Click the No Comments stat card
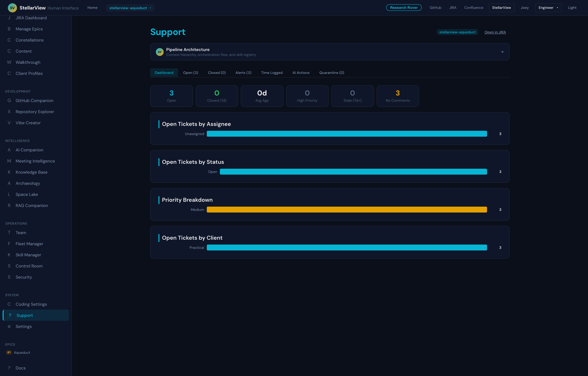 398,96
